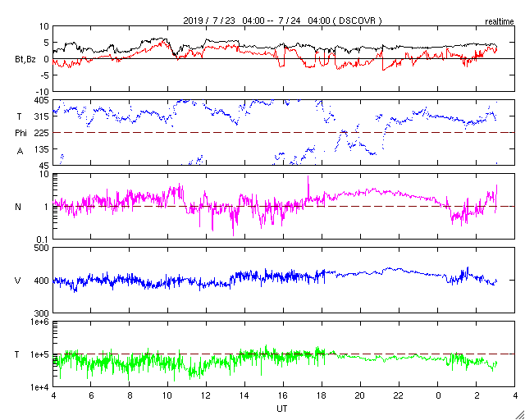Click the resize grip at window corner
This screenshot has width=525, height=420.
pos(520,415)
